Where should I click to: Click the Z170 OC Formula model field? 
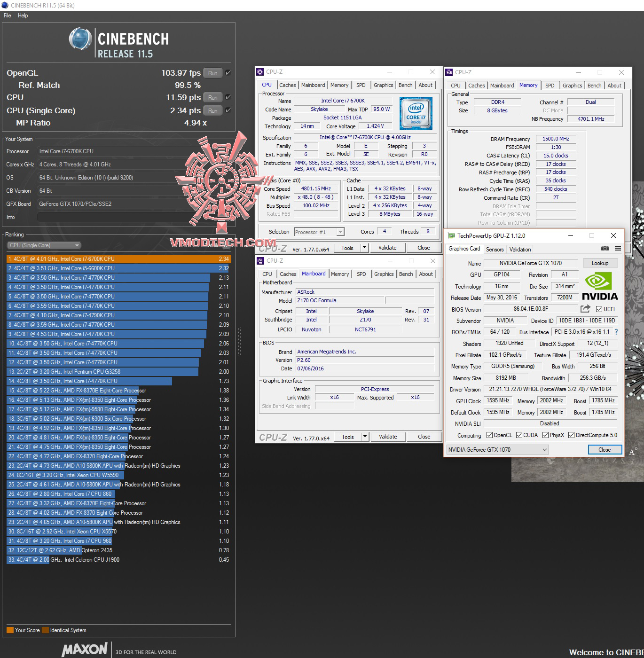point(339,300)
